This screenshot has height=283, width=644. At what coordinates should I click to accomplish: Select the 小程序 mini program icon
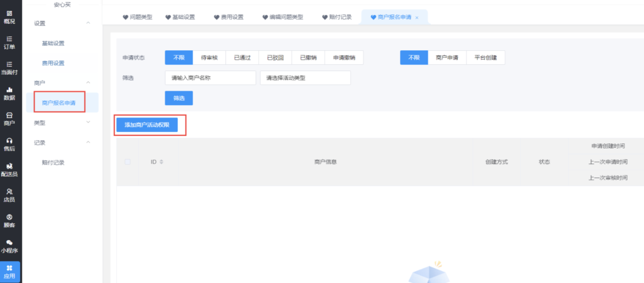[9, 245]
